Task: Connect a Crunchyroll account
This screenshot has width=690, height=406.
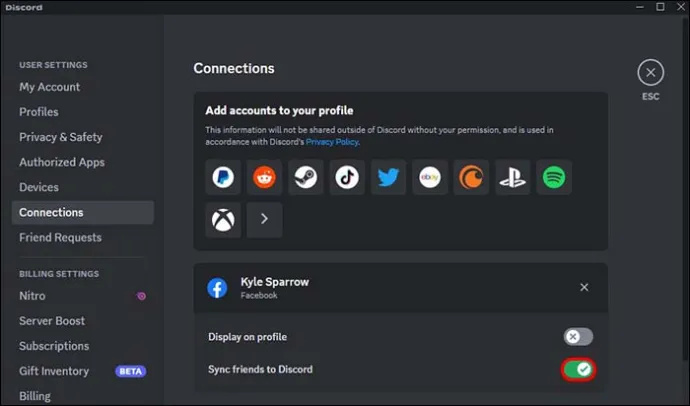Action: coord(471,177)
